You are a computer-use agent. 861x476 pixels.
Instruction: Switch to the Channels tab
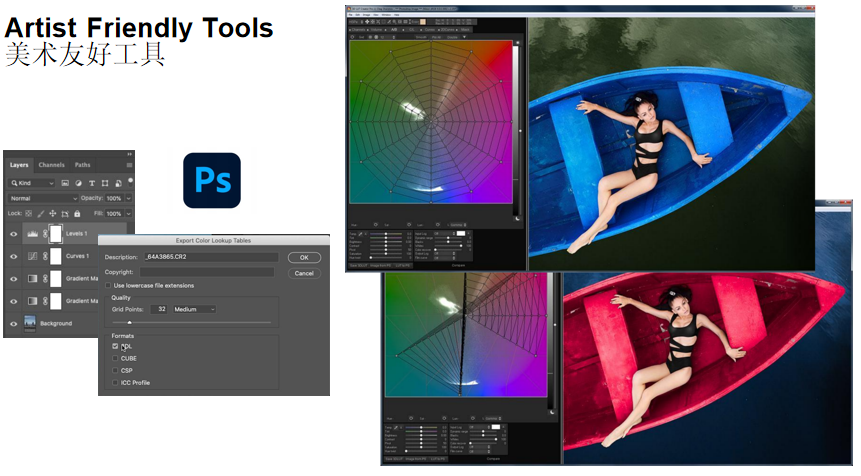coord(52,165)
